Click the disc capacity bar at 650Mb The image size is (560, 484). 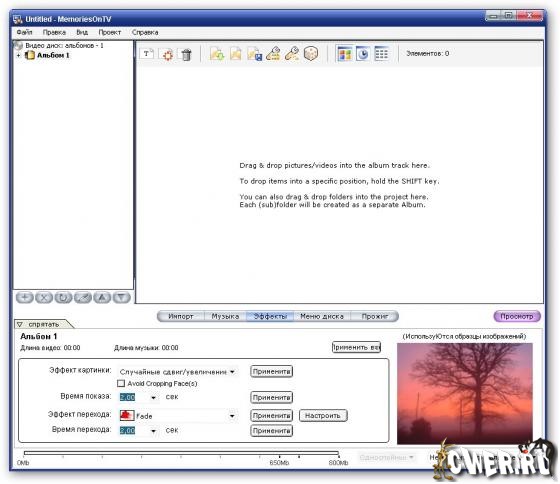pyautogui.click(x=279, y=454)
